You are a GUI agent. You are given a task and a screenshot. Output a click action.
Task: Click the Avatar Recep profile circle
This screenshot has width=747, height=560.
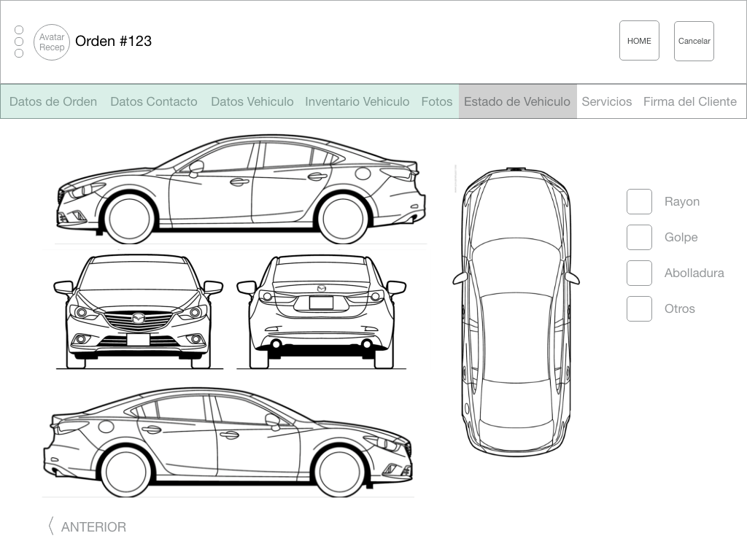(52, 42)
